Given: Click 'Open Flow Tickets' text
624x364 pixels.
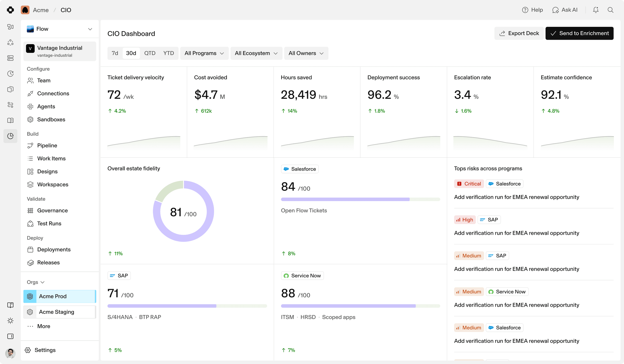Looking at the screenshot, I should 304,210.
